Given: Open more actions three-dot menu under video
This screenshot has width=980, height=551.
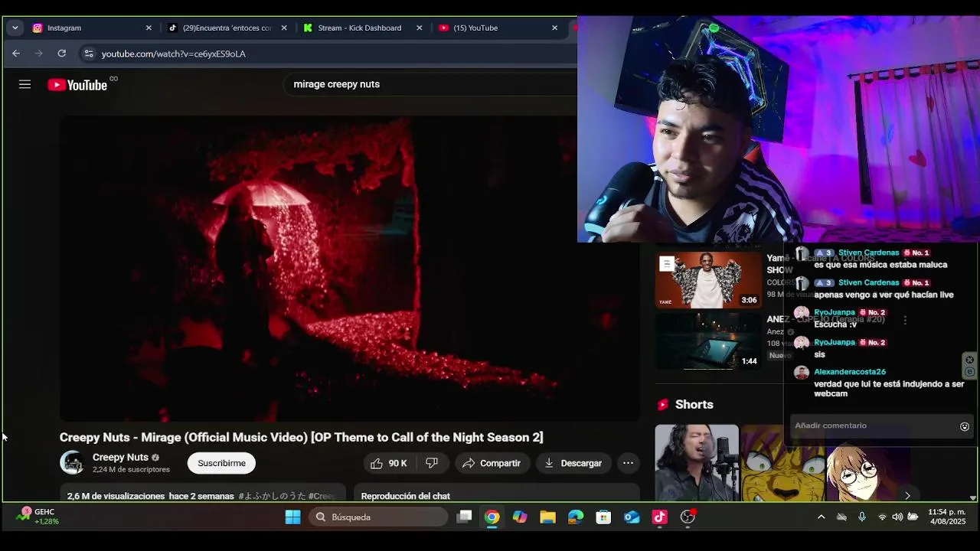Looking at the screenshot, I should coord(628,463).
